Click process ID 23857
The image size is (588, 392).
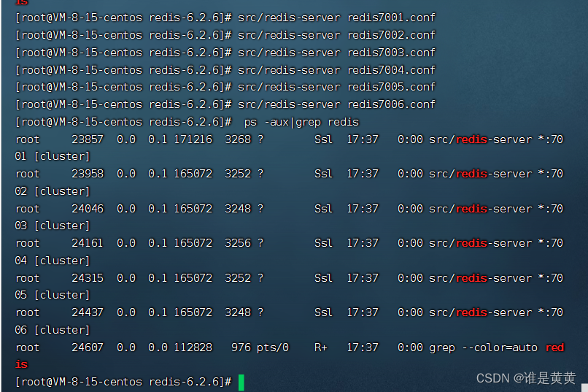tap(88, 139)
